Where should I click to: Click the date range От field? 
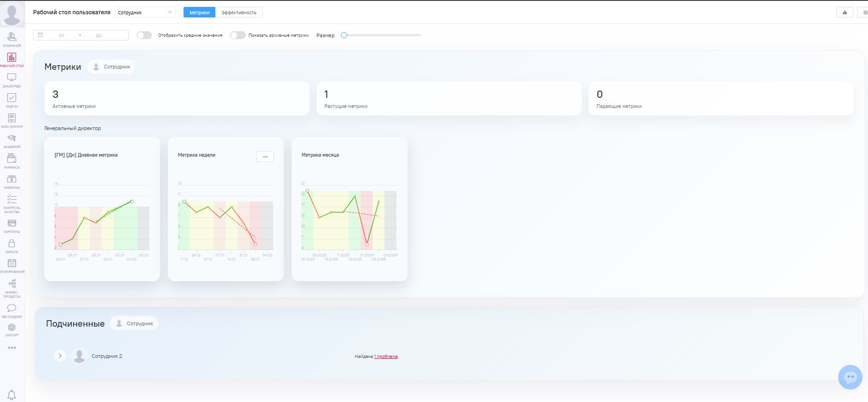[62, 35]
